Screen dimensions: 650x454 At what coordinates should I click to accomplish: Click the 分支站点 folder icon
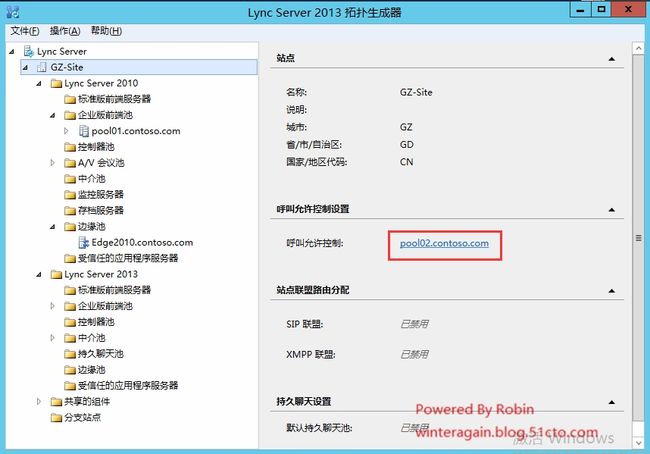[x=56, y=418]
